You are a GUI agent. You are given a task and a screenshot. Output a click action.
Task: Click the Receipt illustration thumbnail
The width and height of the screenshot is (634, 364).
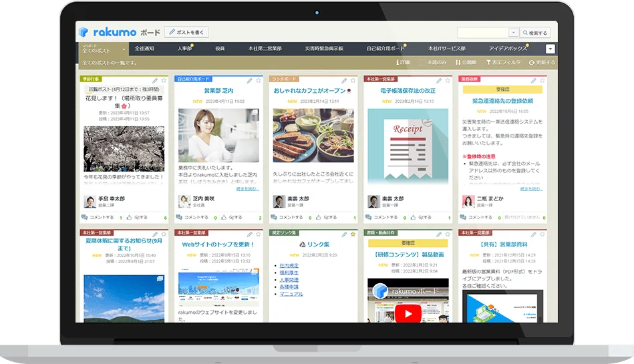pyautogui.click(x=408, y=147)
